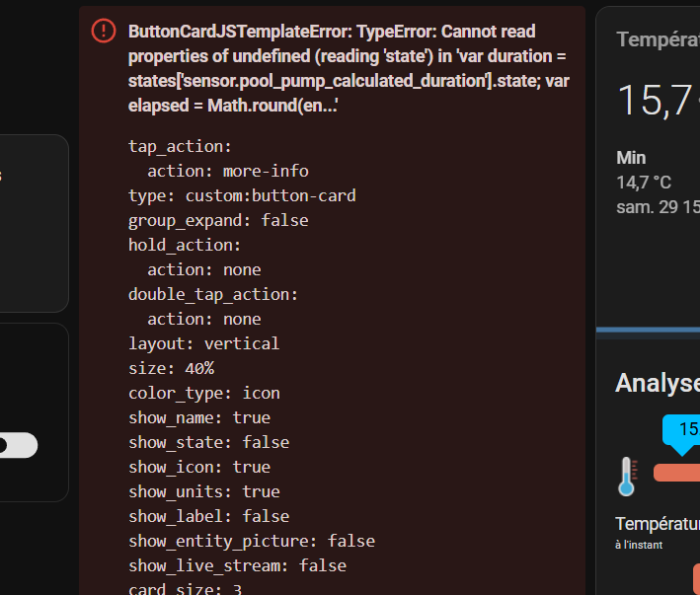
Task: Click the 'color_type: icon' config line
Action: [x=204, y=393]
